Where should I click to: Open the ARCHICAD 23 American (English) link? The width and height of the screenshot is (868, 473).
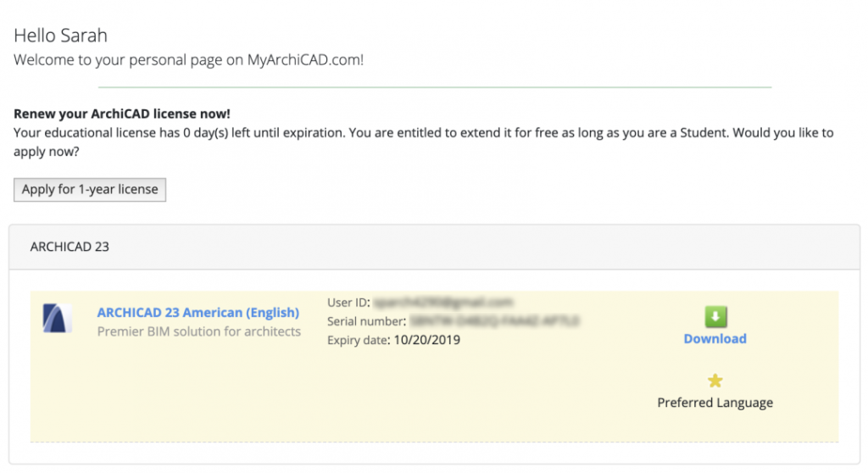198,313
